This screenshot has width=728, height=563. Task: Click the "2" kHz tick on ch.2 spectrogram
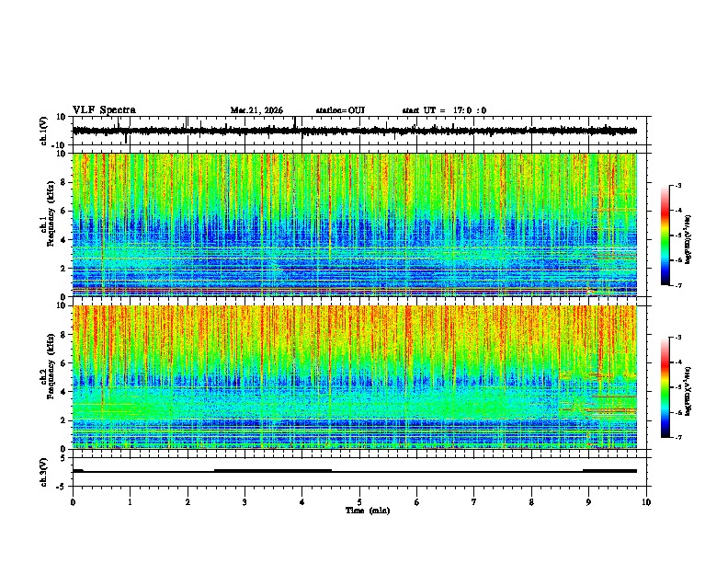pos(64,420)
